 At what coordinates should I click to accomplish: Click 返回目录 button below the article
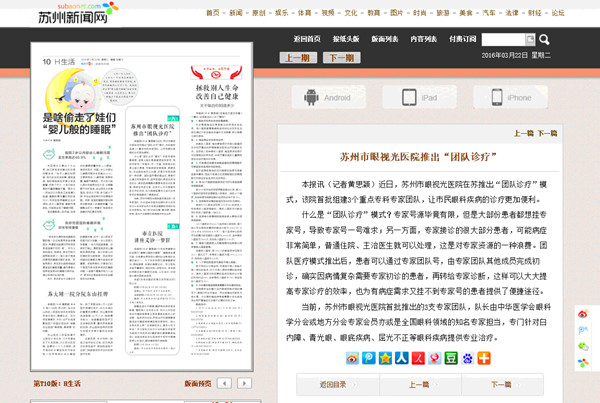[x=332, y=384]
